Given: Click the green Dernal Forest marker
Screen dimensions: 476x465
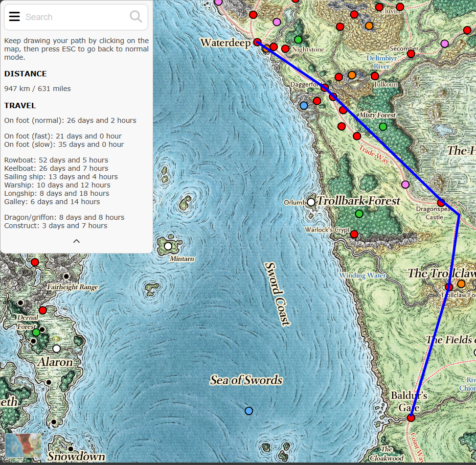Looking at the screenshot, I should (x=36, y=332).
